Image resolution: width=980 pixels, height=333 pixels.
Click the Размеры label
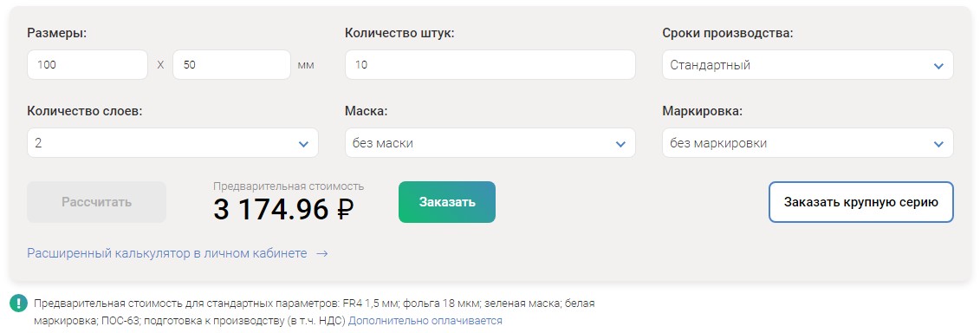[57, 33]
